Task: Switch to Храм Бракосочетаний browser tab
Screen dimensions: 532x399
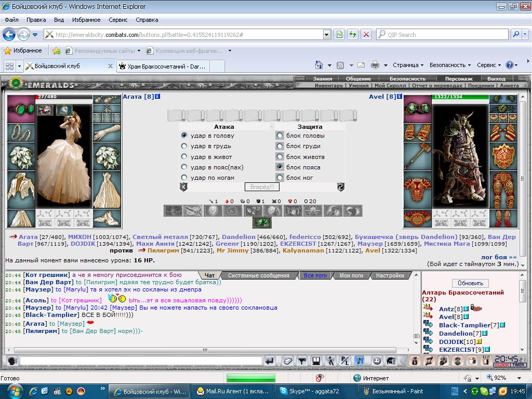Action: (163, 66)
